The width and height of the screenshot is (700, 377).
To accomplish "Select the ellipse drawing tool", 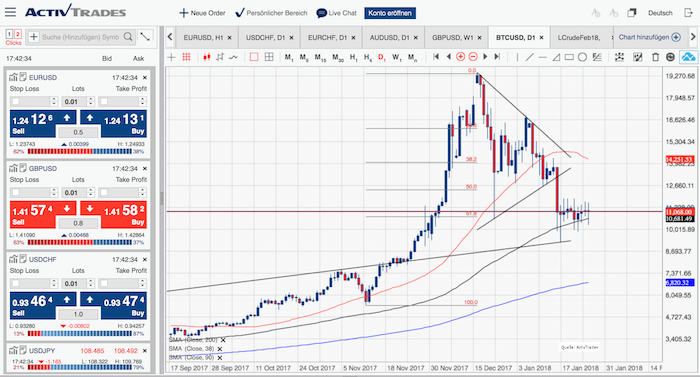I will pos(582,57).
